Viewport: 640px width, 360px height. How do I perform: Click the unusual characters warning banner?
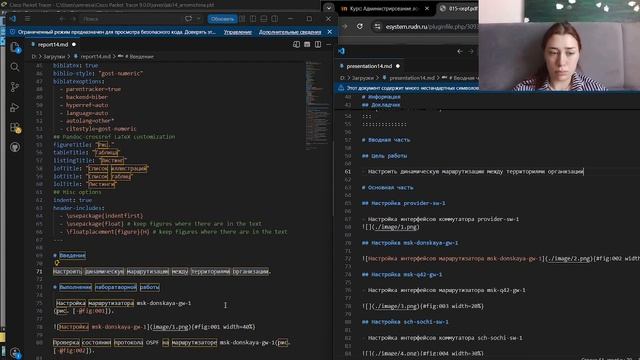point(408,88)
